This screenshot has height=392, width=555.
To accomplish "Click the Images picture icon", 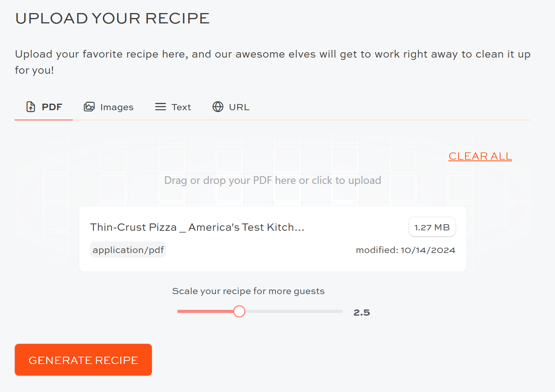I will 89,107.
